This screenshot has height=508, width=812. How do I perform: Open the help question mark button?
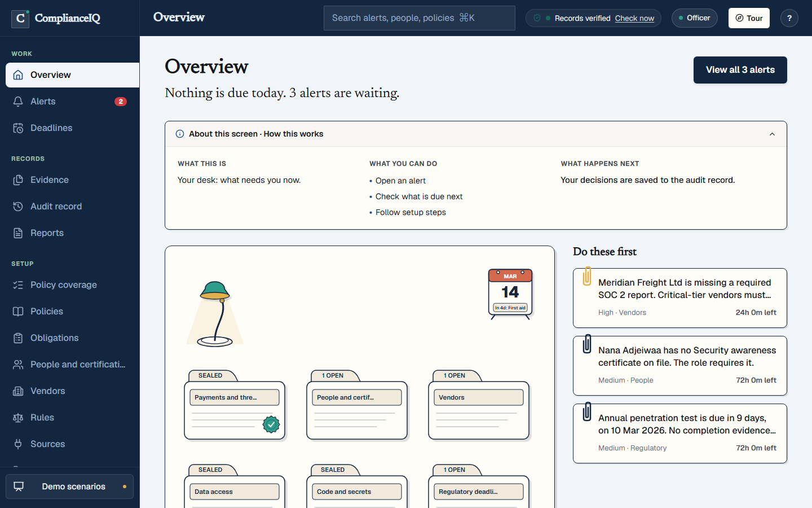tap(789, 18)
